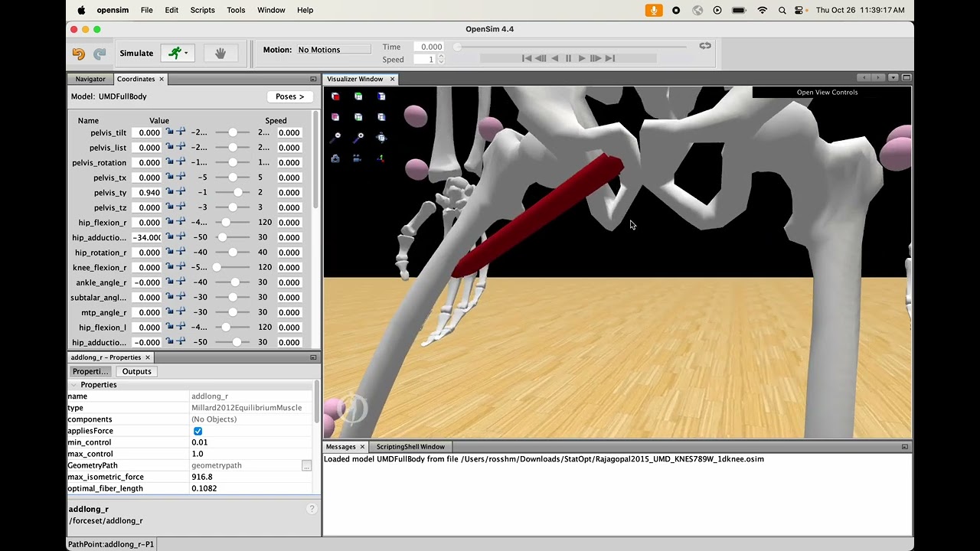Open the document list dropdown arrow near visualizer
980x551 pixels.
point(893,78)
